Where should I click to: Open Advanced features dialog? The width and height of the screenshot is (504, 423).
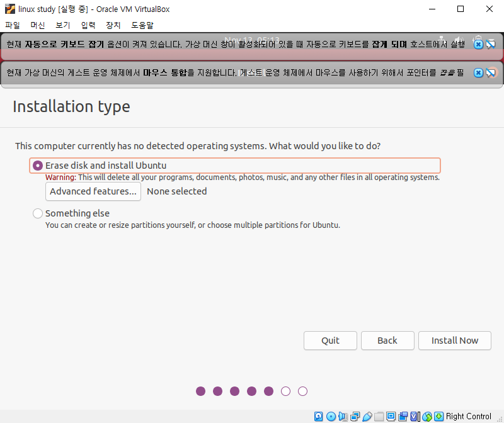[93, 191]
